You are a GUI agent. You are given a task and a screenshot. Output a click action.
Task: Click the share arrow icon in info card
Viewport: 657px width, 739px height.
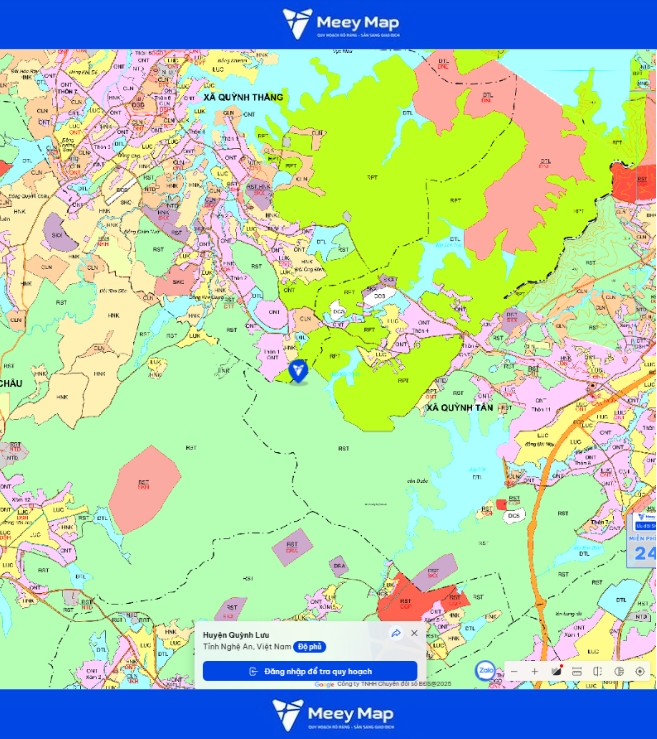pyautogui.click(x=396, y=633)
